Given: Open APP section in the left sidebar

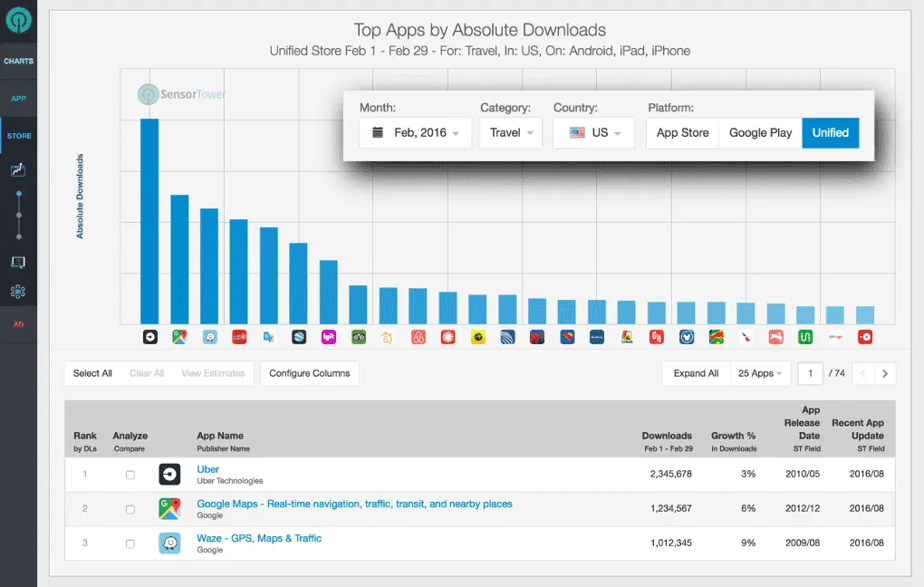Looking at the screenshot, I should 18,99.
